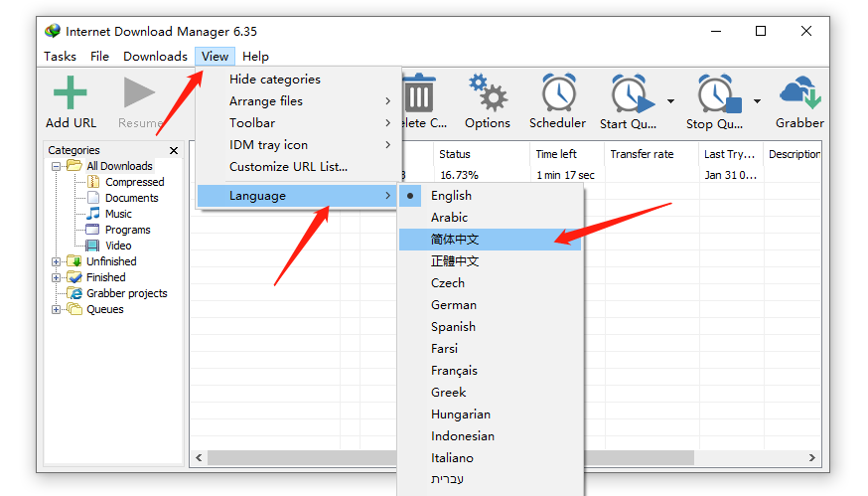Sort by the Transfer rate column header

pos(651,154)
